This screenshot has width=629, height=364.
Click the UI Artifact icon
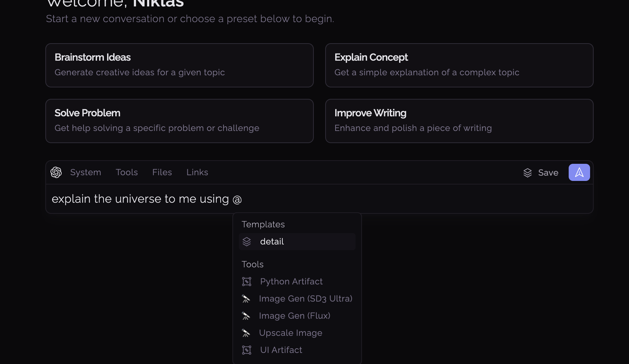pyautogui.click(x=247, y=350)
